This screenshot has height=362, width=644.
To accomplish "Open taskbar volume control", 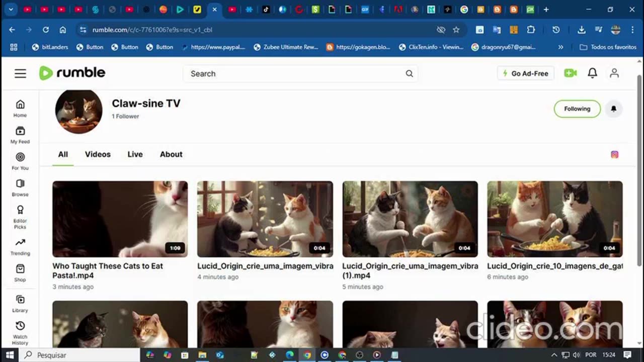I will [576, 355].
